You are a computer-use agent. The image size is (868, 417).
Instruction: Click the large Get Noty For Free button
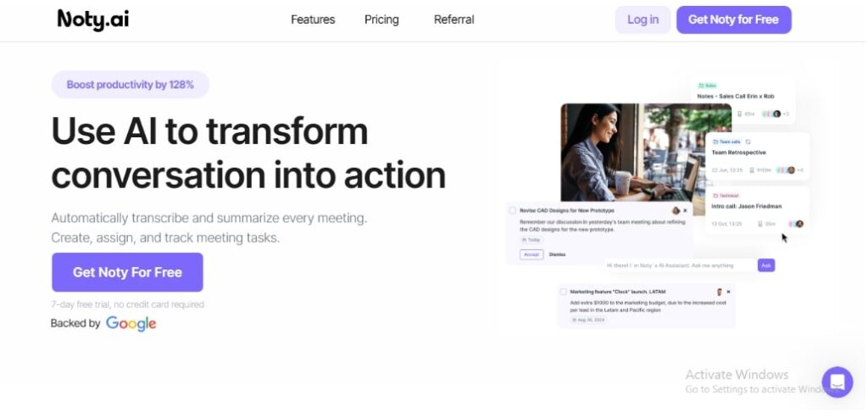coord(127,272)
